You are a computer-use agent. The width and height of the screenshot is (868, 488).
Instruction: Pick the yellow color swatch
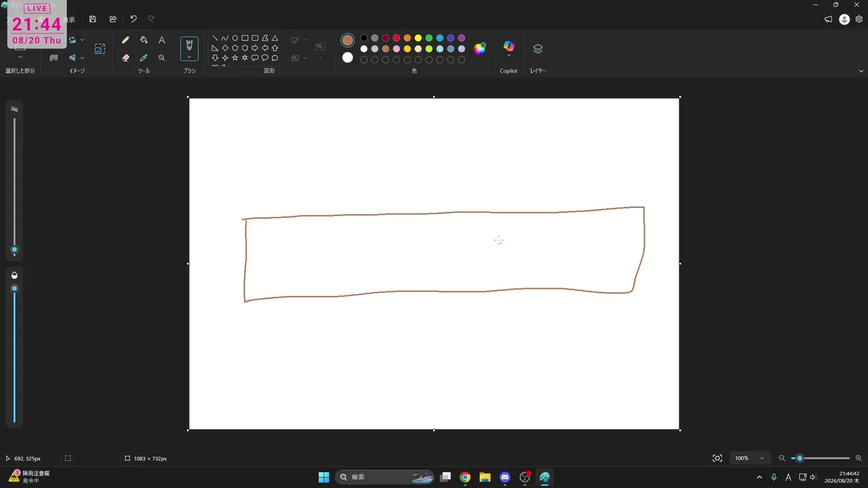[x=418, y=38]
